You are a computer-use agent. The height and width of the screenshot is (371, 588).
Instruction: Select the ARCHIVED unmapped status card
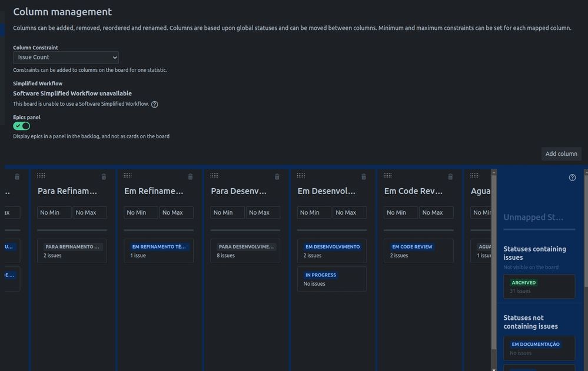(x=539, y=286)
